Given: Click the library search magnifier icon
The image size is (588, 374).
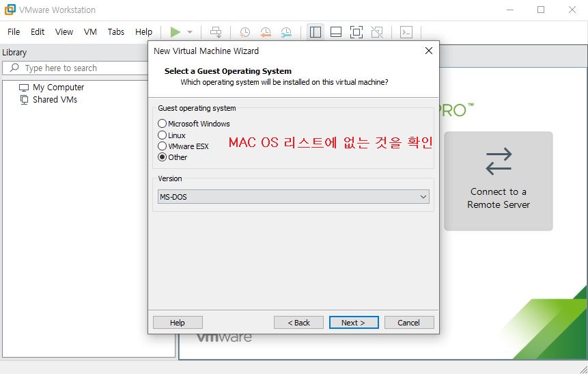Looking at the screenshot, I should 14,68.
